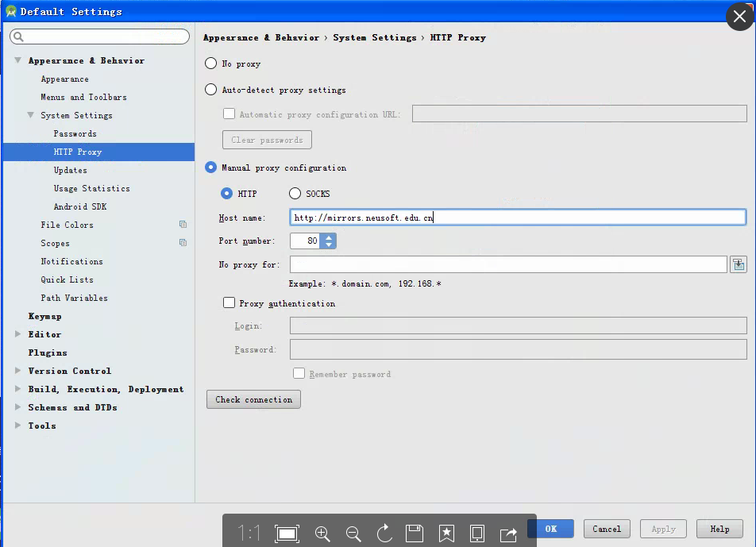Expand the Editor tree node
This screenshot has height=547, width=756.
coord(17,334)
